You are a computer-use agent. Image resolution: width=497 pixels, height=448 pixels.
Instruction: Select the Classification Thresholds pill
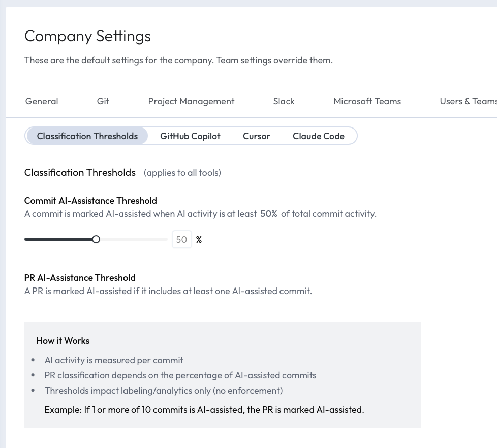click(x=87, y=136)
